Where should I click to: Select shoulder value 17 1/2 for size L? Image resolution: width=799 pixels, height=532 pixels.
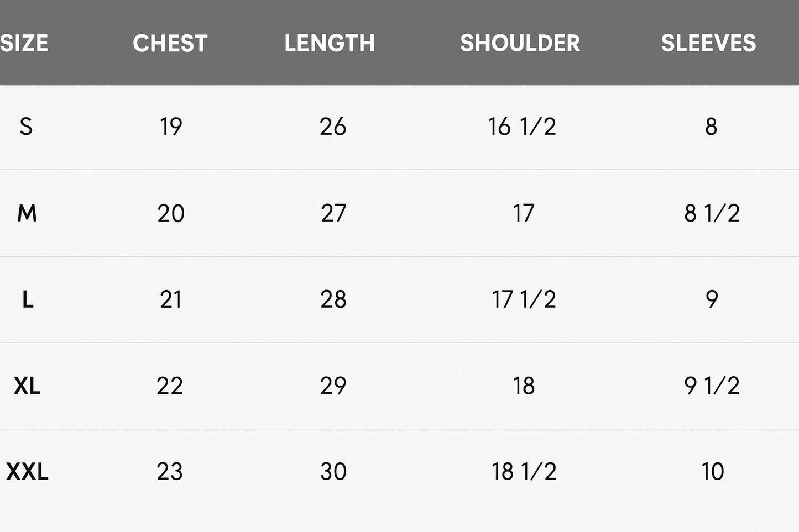click(524, 299)
